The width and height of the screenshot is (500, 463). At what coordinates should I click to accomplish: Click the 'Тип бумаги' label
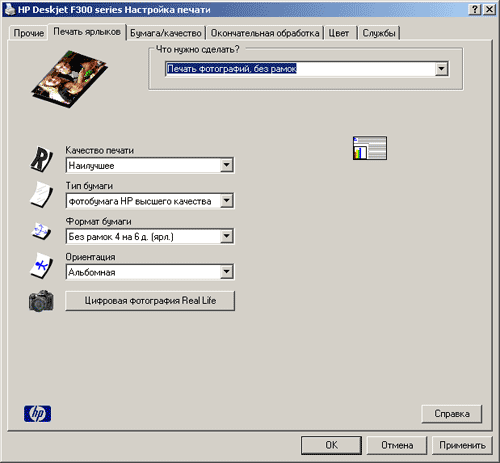point(89,186)
